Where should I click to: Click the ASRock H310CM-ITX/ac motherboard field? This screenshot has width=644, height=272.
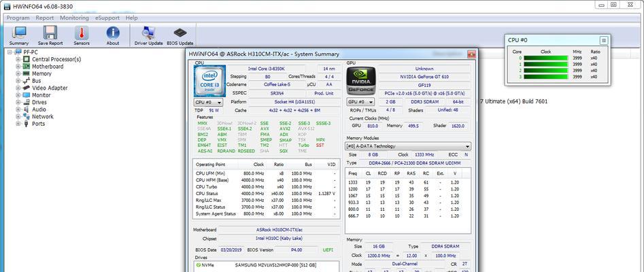[x=279, y=230]
